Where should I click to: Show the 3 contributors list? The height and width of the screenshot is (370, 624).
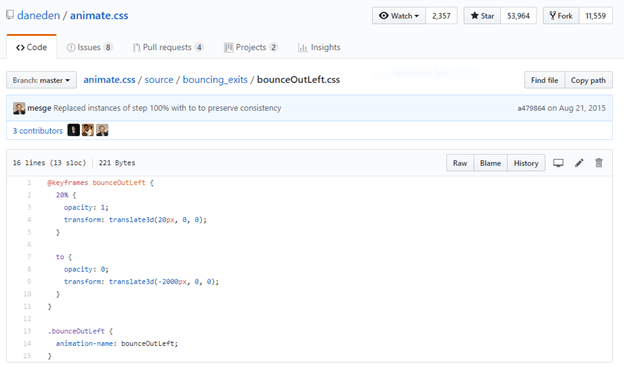click(38, 130)
